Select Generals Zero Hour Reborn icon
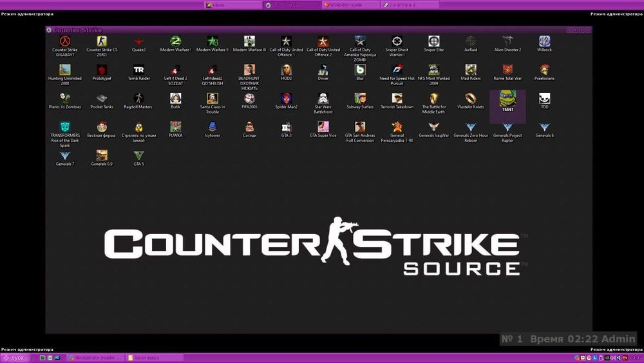 [x=471, y=127]
